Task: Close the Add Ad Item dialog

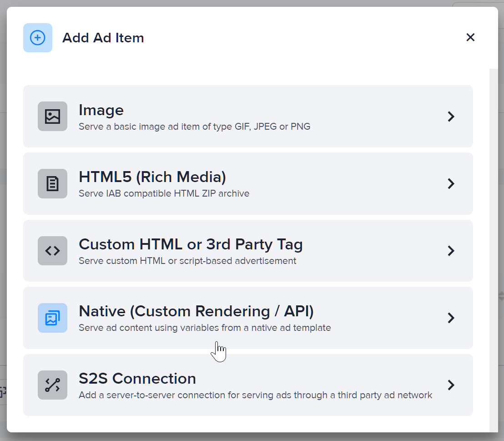Action: [470, 37]
